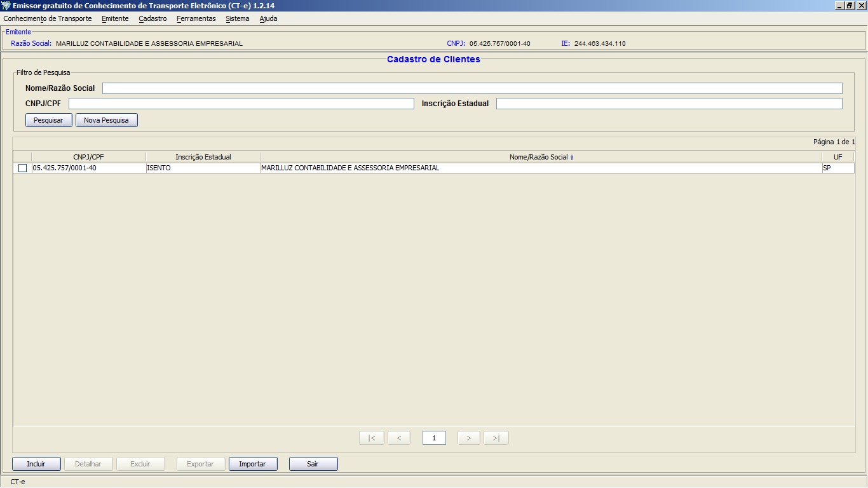
Task: Click the Página 1 de 1 indicator
Action: [834, 142]
